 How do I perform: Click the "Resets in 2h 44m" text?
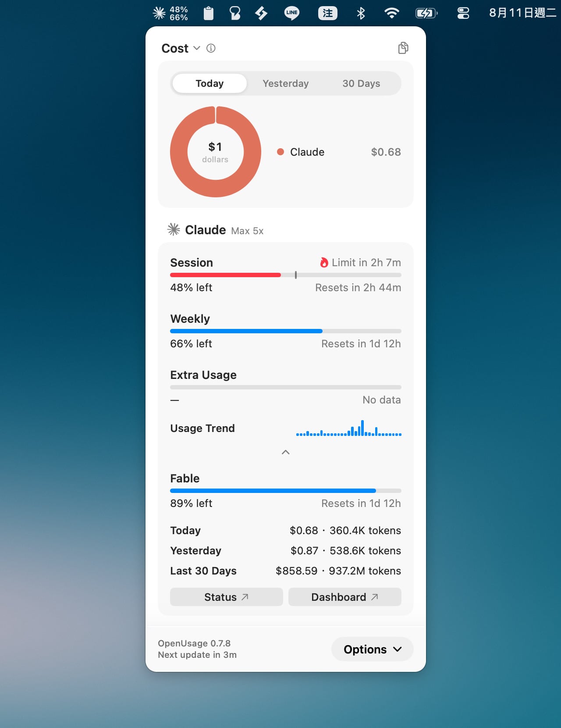[358, 288]
